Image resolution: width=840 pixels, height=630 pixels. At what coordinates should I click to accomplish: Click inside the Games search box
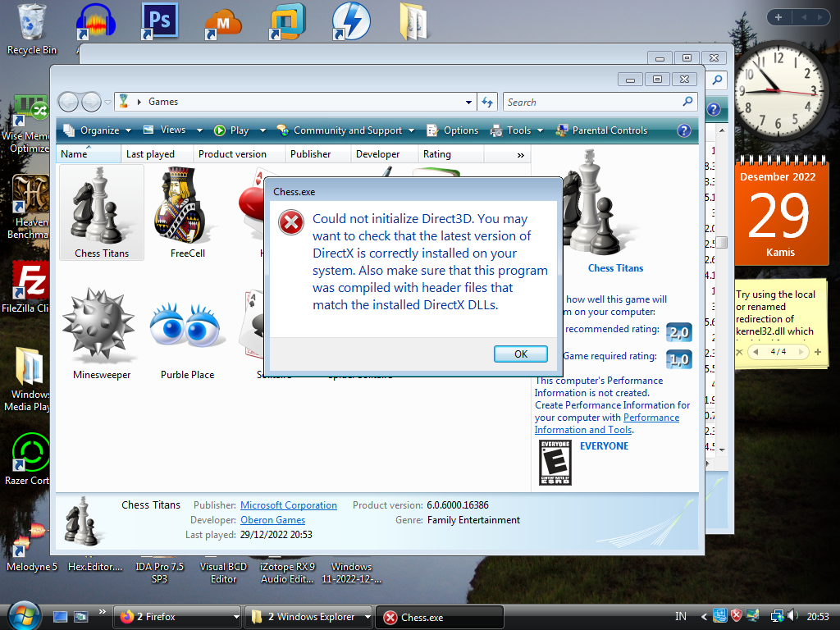(591, 103)
